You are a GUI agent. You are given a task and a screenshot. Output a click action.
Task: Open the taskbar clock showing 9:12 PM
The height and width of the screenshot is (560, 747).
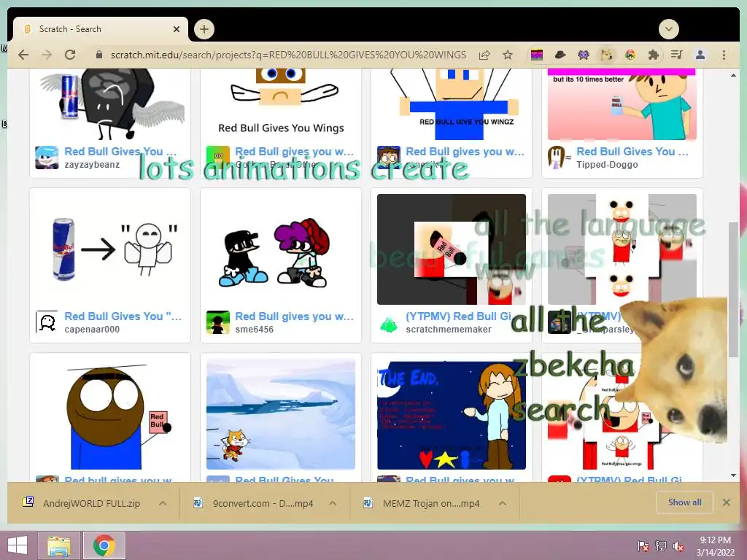tap(715, 545)
